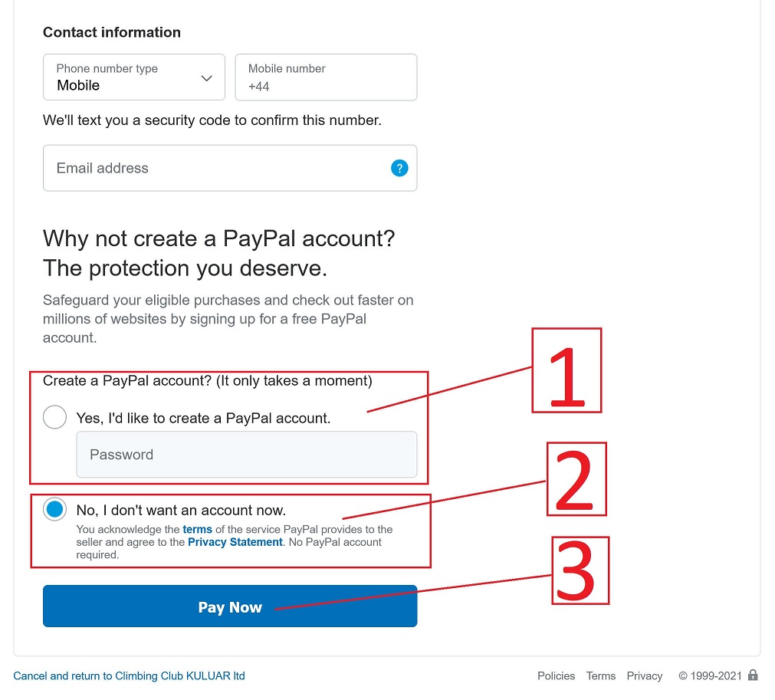Click the Password input field
The width and height of the screenshot is (775, 700).
point(246,455)
